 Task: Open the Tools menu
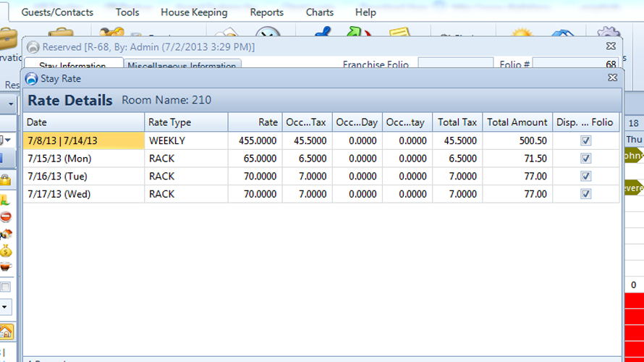coord(127,12)
